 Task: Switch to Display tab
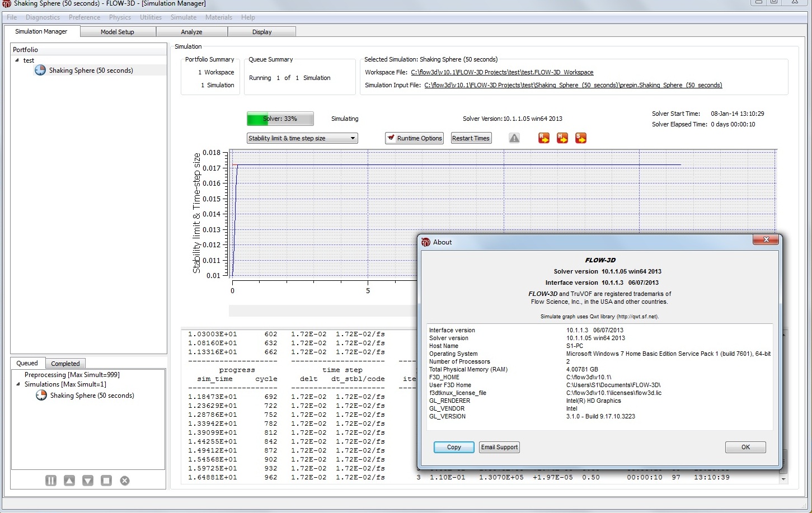click(262, 32)
